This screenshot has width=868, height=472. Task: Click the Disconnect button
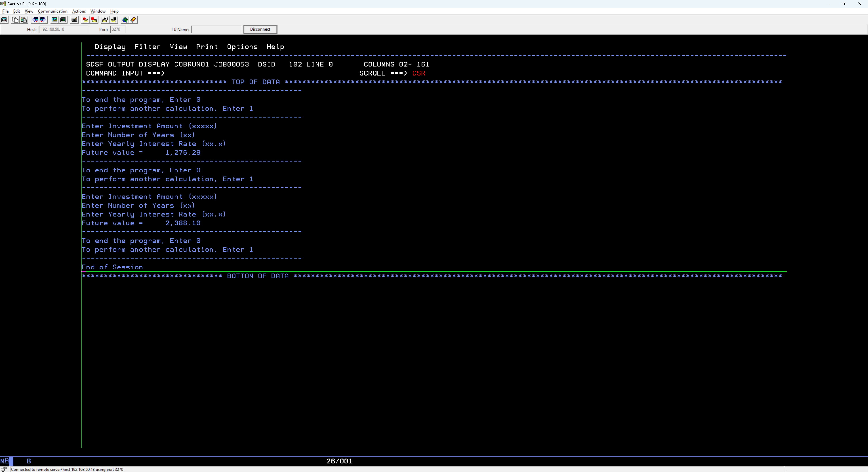click(x=260, y=29)
